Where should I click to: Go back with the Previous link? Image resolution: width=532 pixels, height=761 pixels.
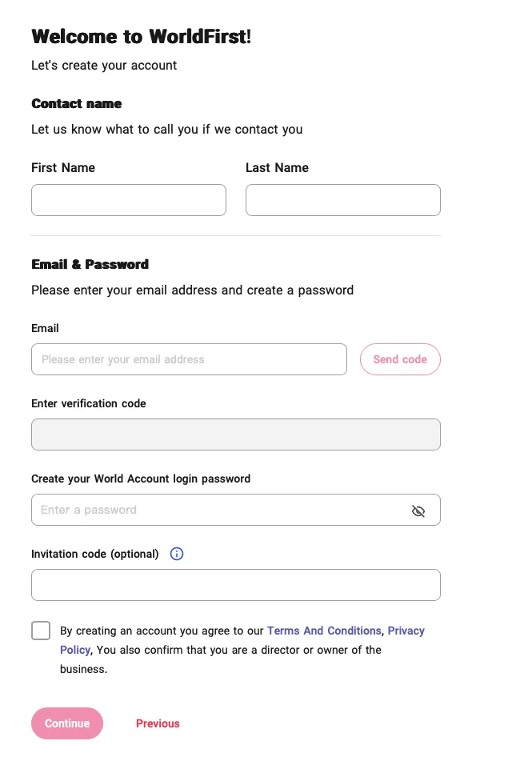point(158,723)
